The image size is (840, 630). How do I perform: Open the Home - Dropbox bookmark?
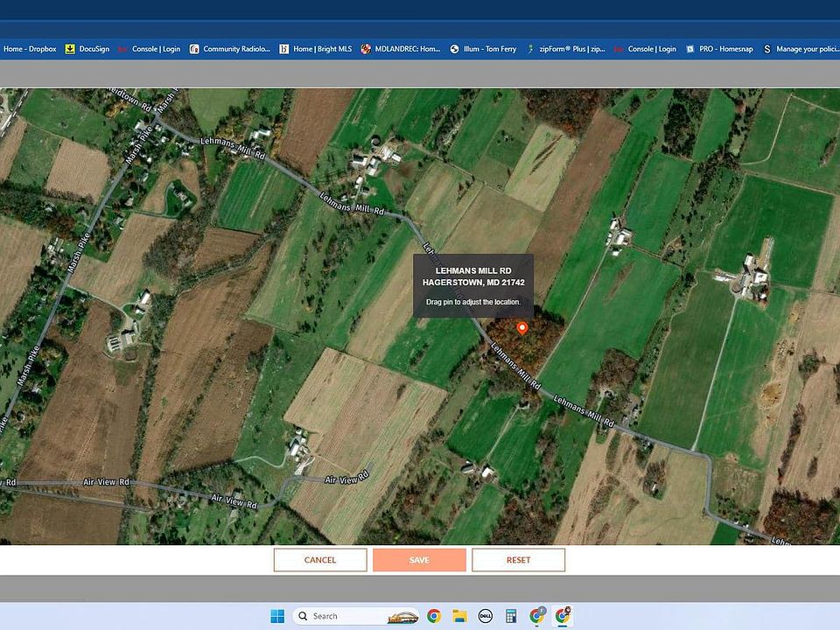(x=29, y=49)
